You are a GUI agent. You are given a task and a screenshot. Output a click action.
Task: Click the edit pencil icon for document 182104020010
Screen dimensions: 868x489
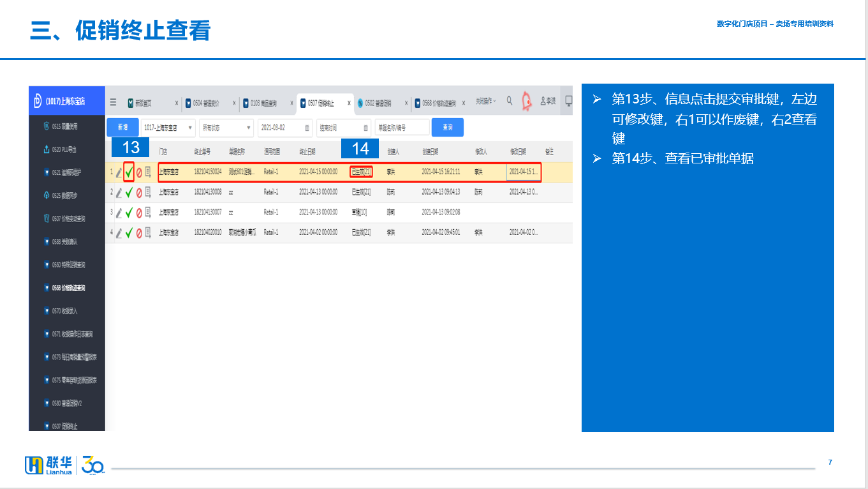tap(119, 233)
